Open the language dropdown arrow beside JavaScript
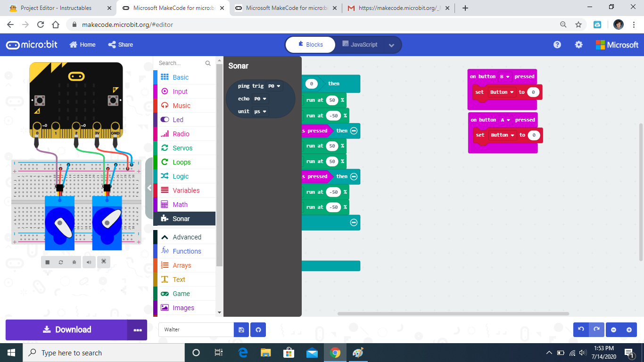This screenshot has height=362, width=644. click(x=391, y=45)
